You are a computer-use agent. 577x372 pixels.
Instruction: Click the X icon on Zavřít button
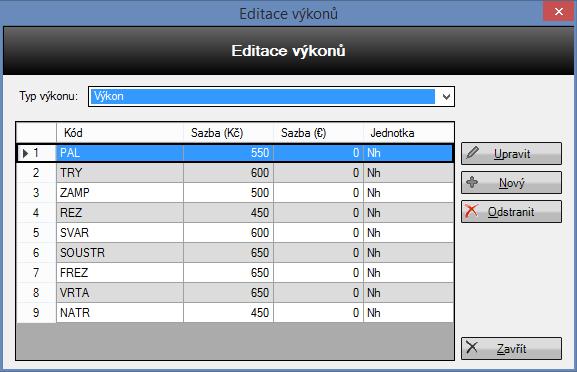pos(472,347)
